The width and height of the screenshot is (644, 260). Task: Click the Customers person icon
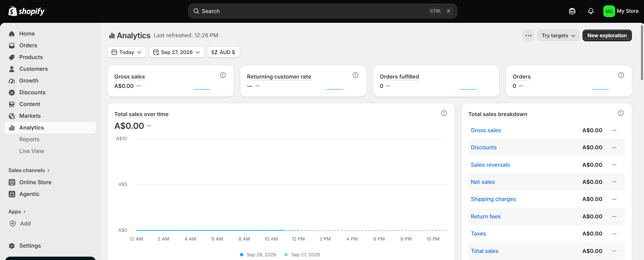tap(12, 69)
